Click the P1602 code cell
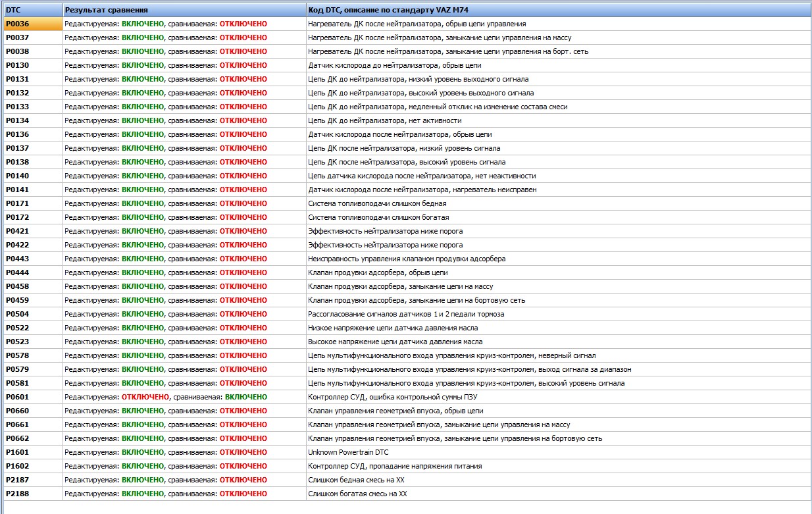 (x=33, y=466)
